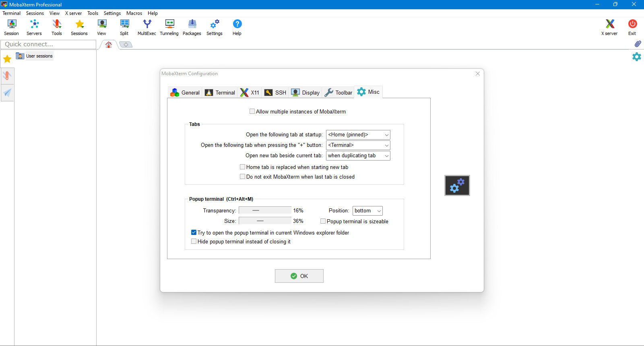Click the Servers toolbar icon
Image resolution: width=644 pixels, height=346 pixels.
tap(34, 27)
